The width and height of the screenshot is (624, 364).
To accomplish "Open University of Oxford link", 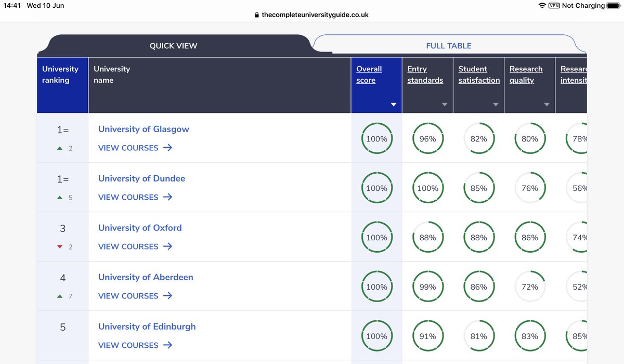I will click(140, 228).
